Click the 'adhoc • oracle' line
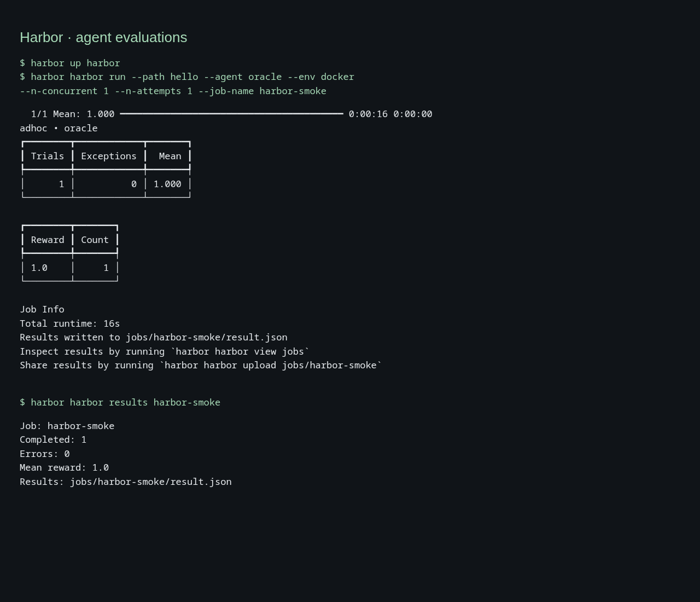 (59, 128)
